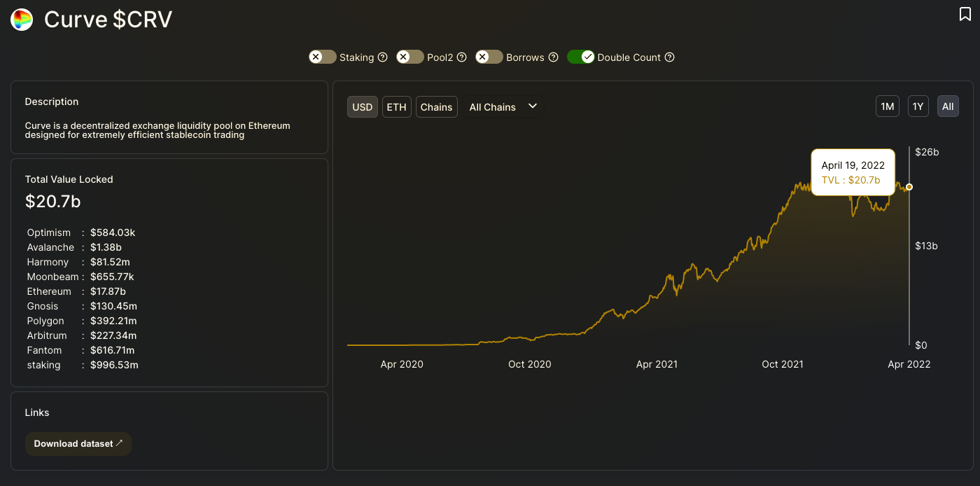Click the Oct 2021 axis label
Image resolution: width=980 pixels, height=486 pixels.
pos(783,364)
